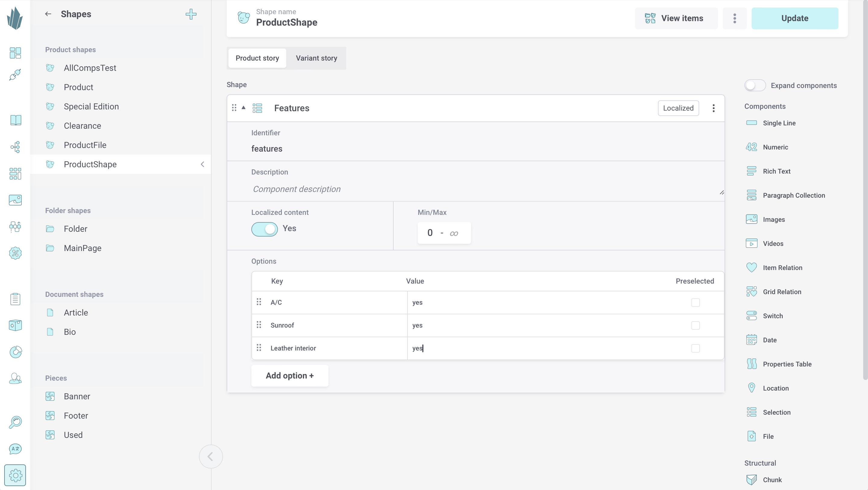The image size is (868, 490).
Task: Select the Grid Relation component icon
Action: pyautogui.click(x=751, y=291)
